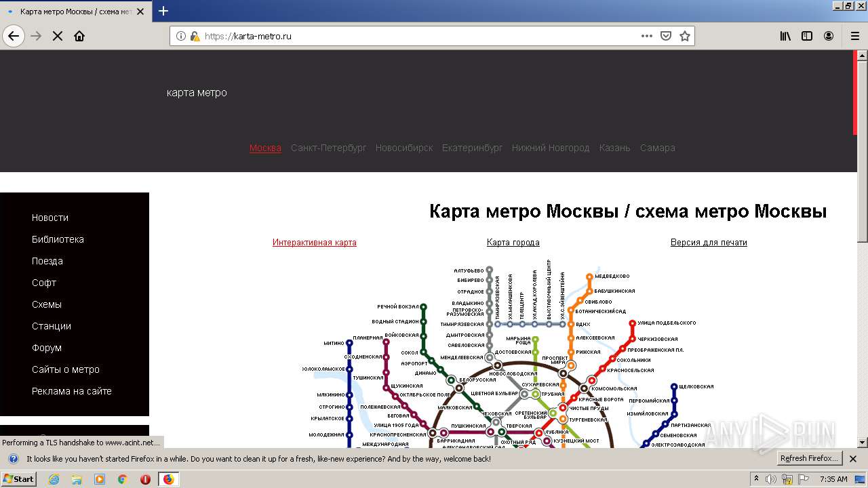
Task: Open the Windows Start menu
Action: pos(18,479)
